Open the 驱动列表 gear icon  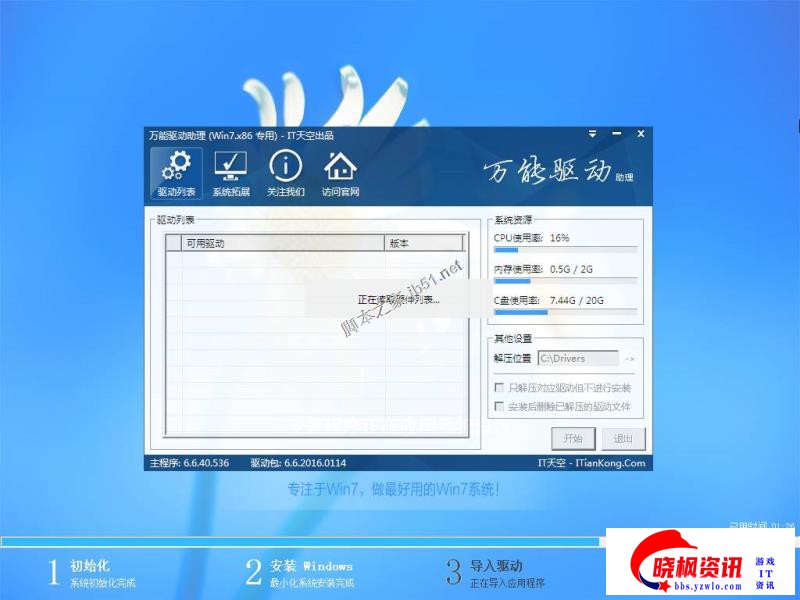(x=176, y=173)
